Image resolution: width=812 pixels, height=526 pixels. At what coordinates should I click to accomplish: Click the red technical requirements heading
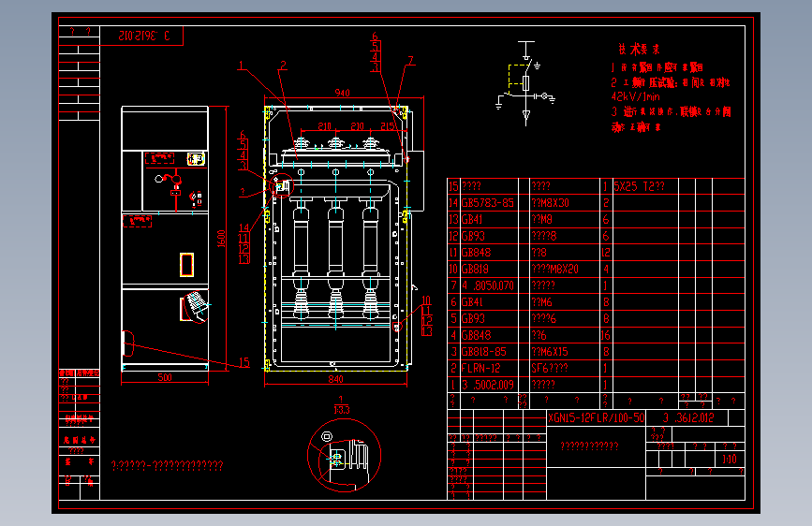639,50
